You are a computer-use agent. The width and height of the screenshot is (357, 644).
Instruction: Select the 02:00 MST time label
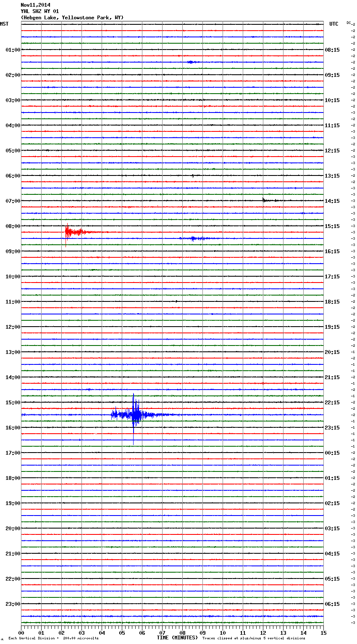tap(13, 75)
